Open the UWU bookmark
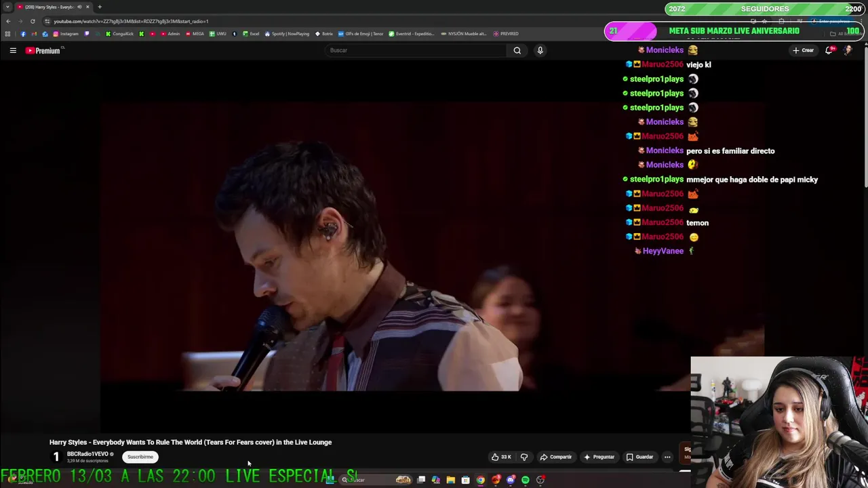The image size is (868, 488). point(218,34)
